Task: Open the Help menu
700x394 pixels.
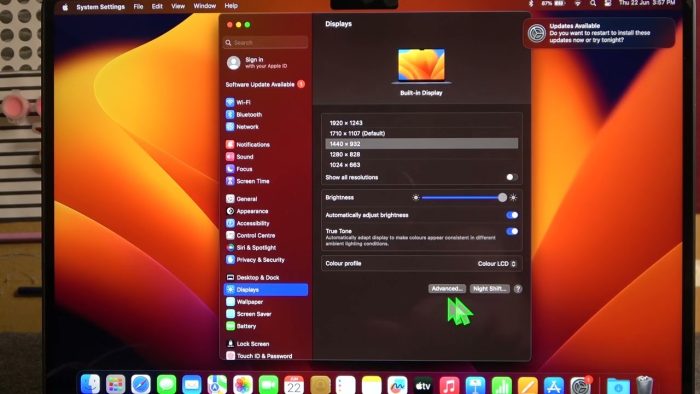Action: coord(231,6)
